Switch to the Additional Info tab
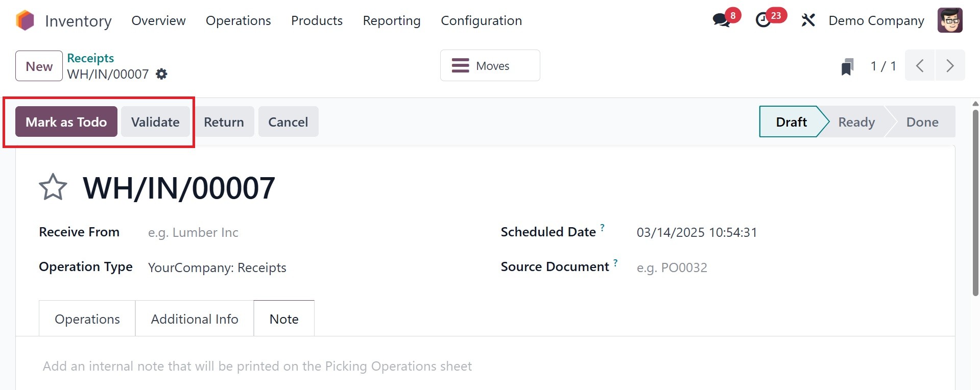 tap(195, 319)
